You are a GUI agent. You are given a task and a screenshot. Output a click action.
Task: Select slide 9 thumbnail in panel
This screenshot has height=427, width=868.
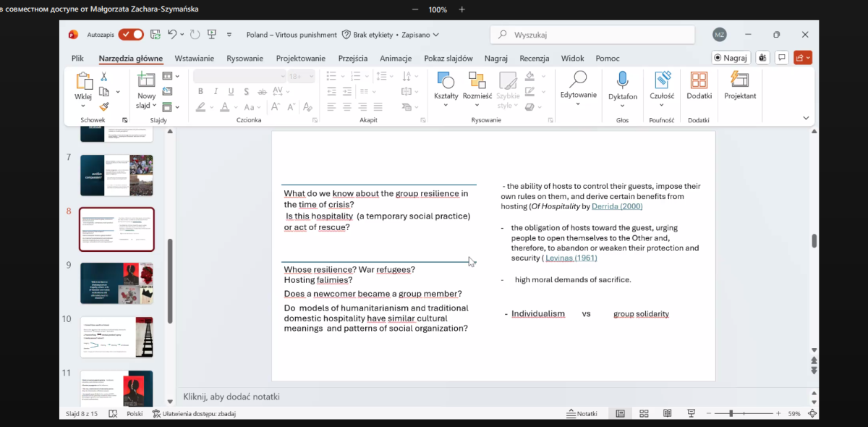[116, 283]
